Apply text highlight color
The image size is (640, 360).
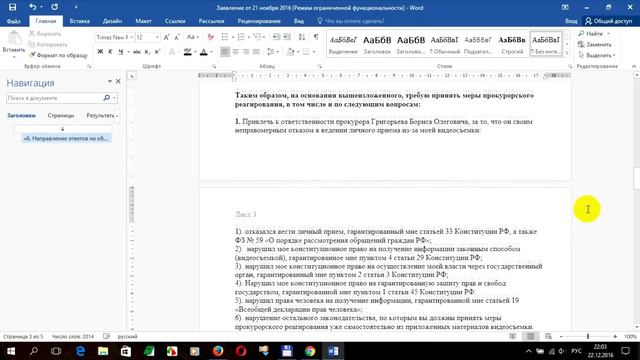(x=187, y=52)
